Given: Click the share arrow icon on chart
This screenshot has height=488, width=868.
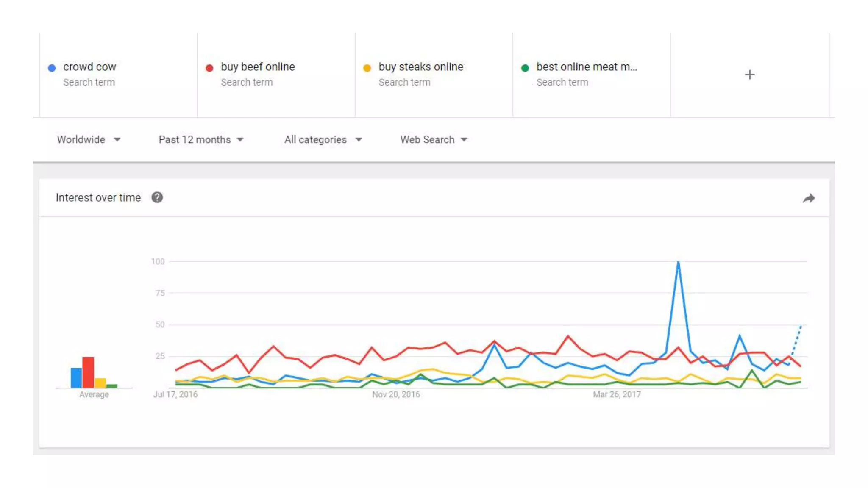Looking at the screenshot, I should (x=809, y=198).
